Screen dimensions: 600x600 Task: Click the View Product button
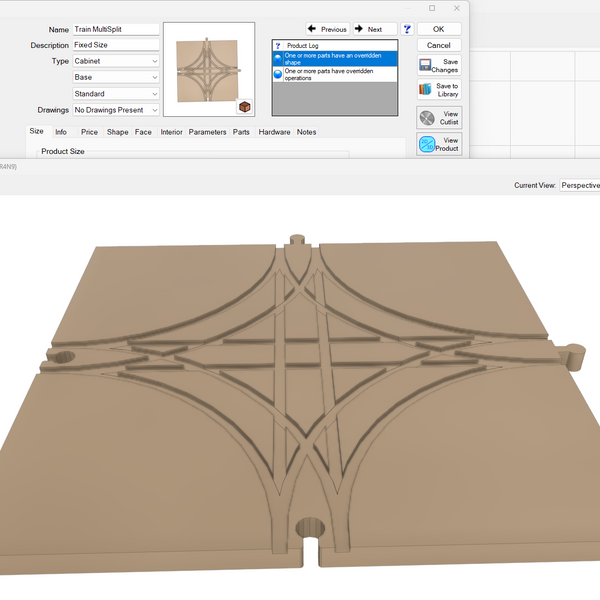[x=439, y=145]
